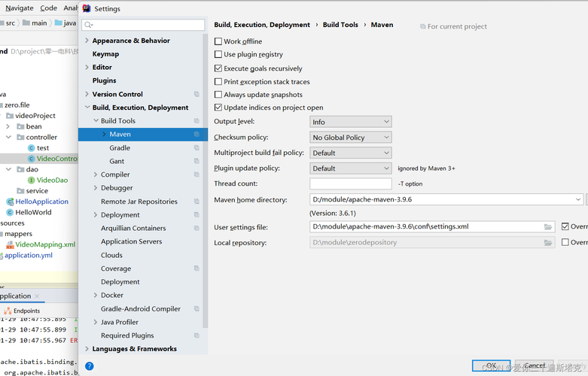The height and width of the screenshot is (376, 588).
Task: Toggle Always update snapshots checkbox
Action: 218,95
